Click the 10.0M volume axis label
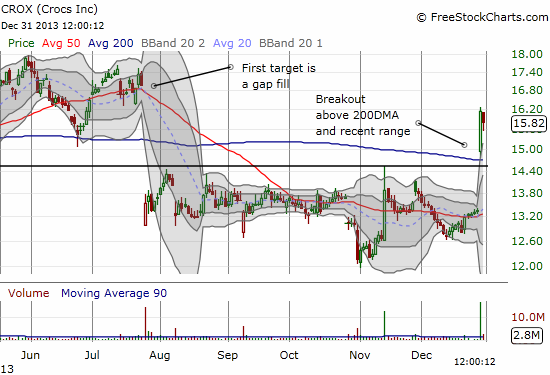 point(528,317)
